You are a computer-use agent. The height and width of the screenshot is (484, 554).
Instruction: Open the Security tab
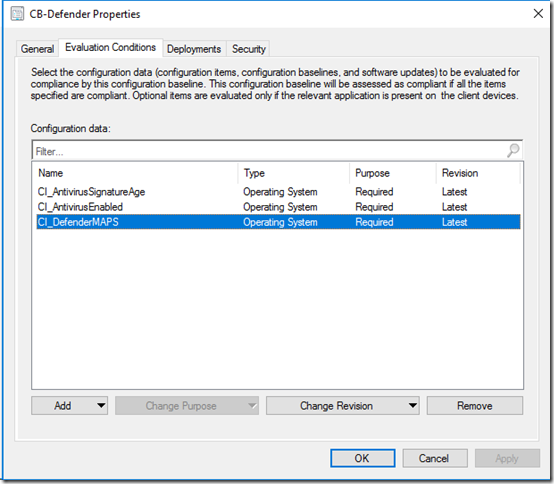[x=248, y=49]
